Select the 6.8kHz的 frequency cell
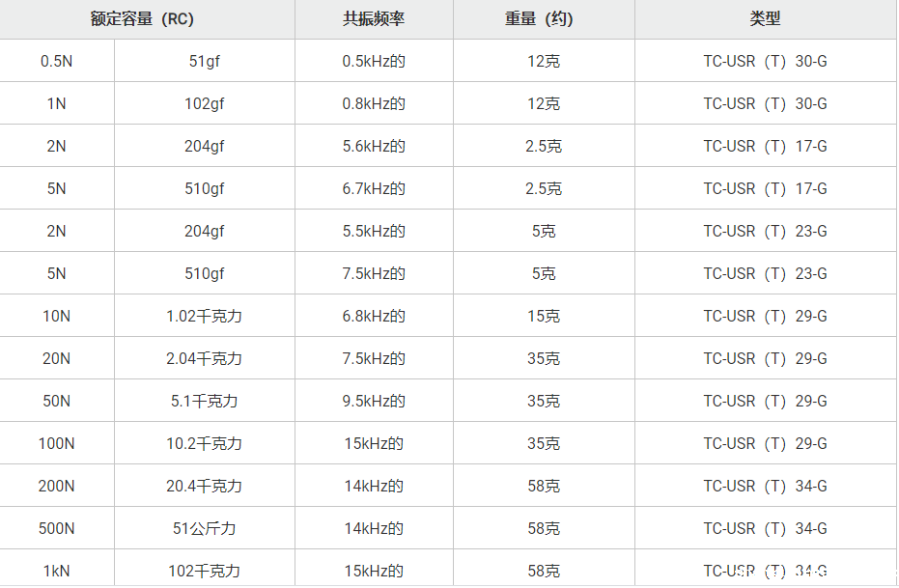 (x=374, y=316)
